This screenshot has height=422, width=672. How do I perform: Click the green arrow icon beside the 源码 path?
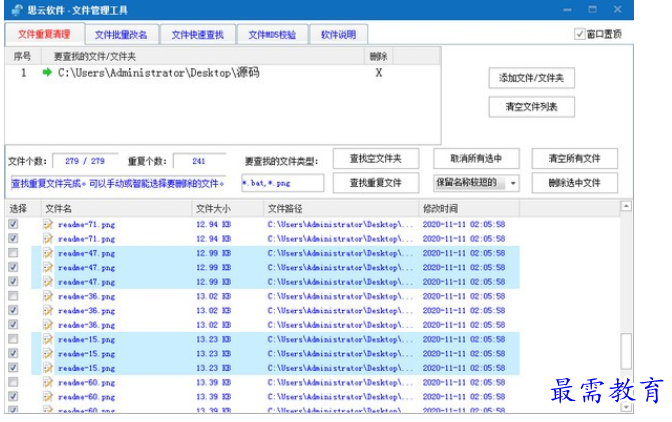pos(47,72)
